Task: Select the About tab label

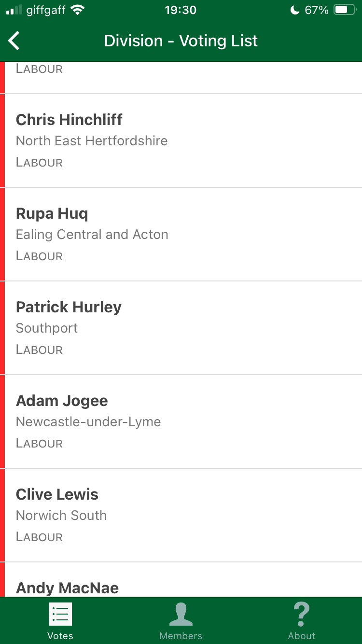Action: pyautogui.click(x=302, y=635)
